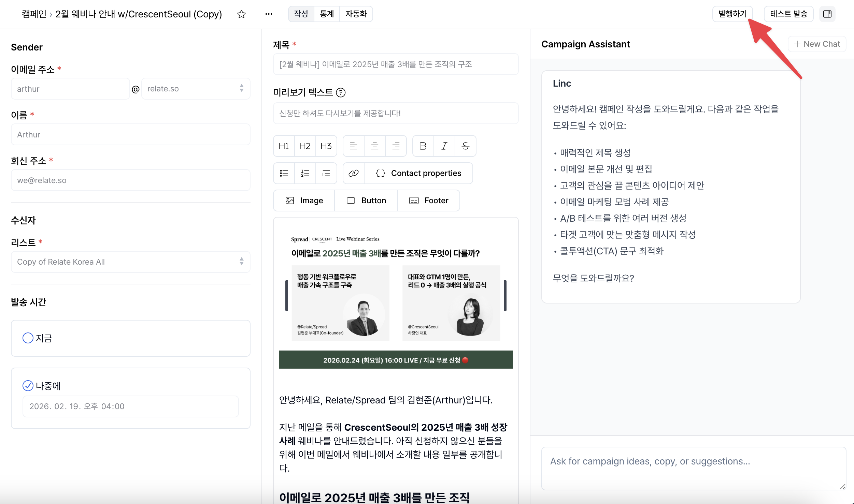Screen dimensions: 854x504
Task: Apply italic formatting
Action: [444, 146]
